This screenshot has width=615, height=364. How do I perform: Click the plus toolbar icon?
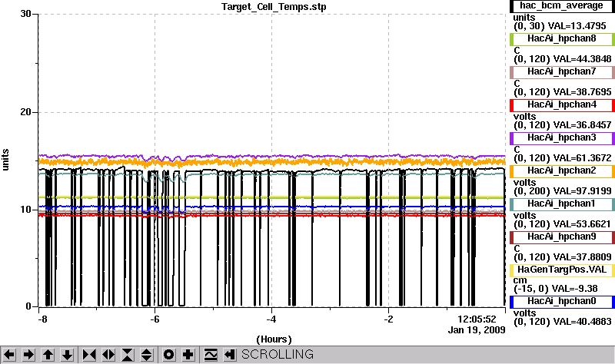pyautogui.click(x=188, y=355)
